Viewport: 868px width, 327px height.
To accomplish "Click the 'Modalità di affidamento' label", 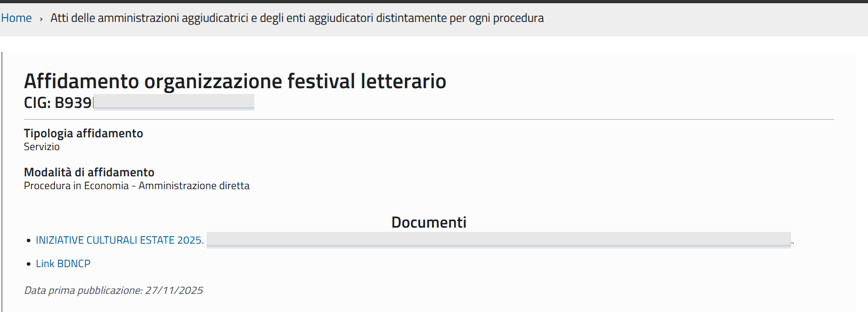I will tap(89, 173).
